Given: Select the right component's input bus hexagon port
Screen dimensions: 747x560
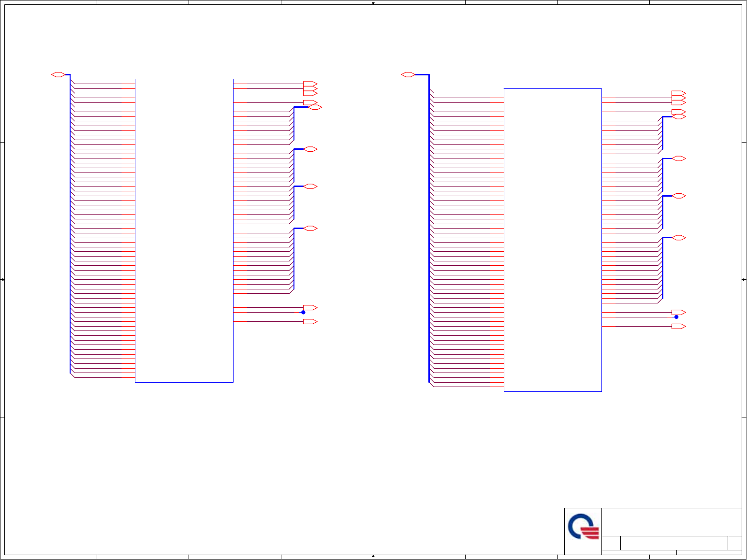Looking at the screenshot, I should pyautogui.click(x=408, y=74).
